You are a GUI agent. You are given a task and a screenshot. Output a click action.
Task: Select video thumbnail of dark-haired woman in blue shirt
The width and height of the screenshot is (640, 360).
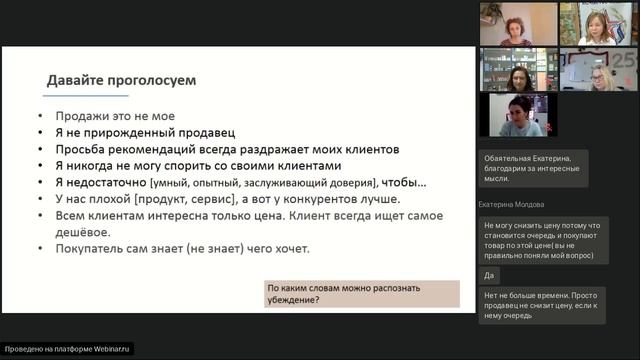(518, 115)
